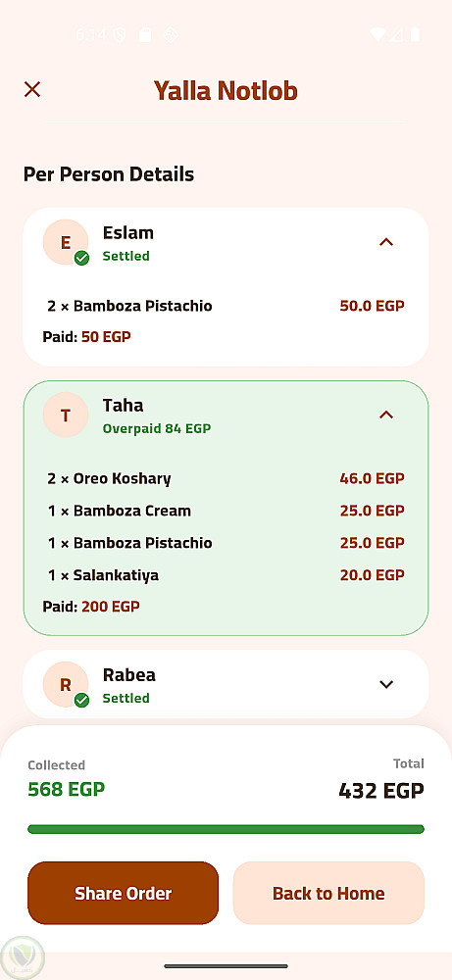Collapse Eslam's order details chevron

coord(386,242)
